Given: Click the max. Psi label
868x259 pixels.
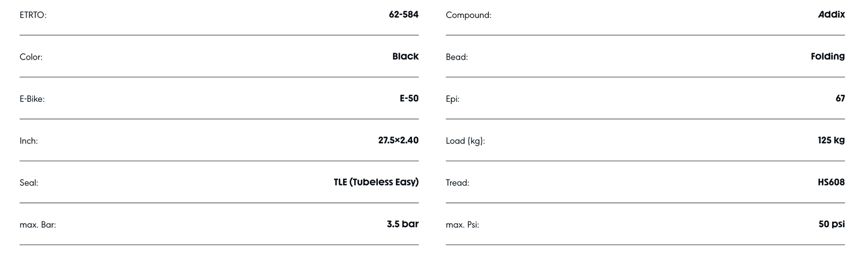Looking at the screenshot, I should click(462, 225).
